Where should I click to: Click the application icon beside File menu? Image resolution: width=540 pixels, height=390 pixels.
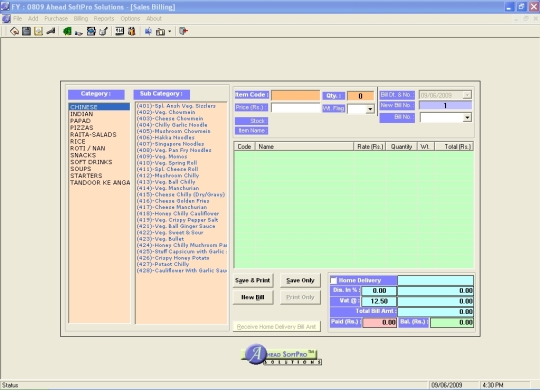[6, 19]
